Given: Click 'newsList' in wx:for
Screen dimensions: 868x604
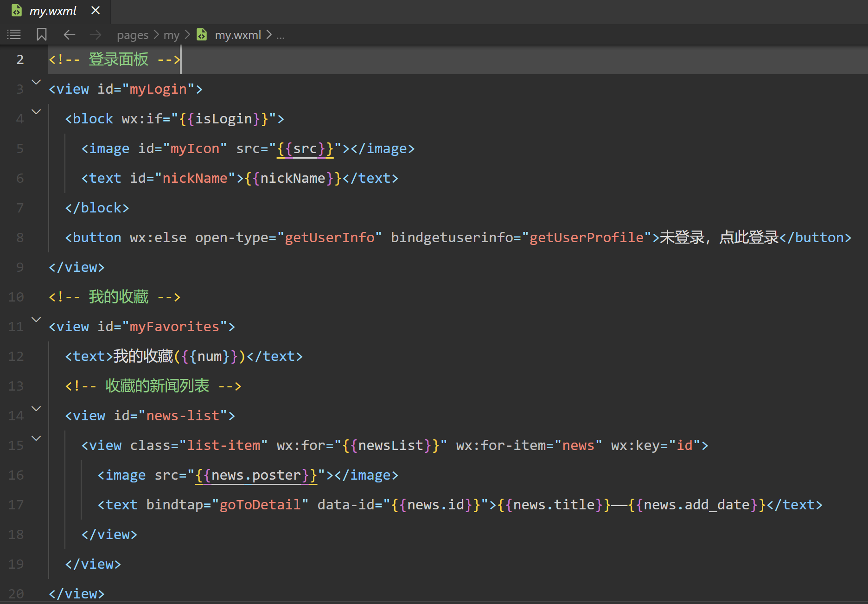Looking at the screenshot, I should pyautogui.click(x=391, y=445).
